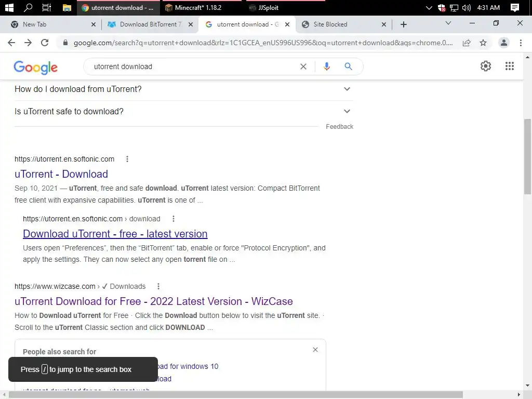
Task: Click the scroll down arrow of page scrollbar
Action: click(527, 386)
